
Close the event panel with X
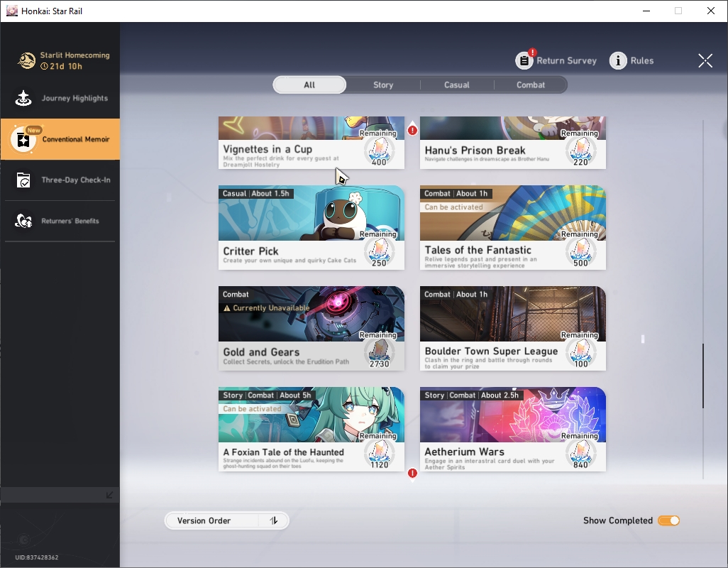705,60
